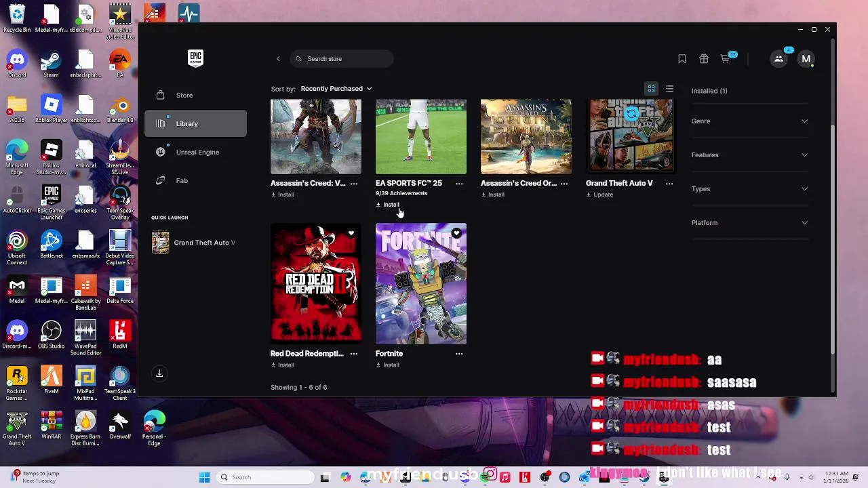
Task: Open the Red Dead Redemption cover art
Action: [x=316, y=283]
